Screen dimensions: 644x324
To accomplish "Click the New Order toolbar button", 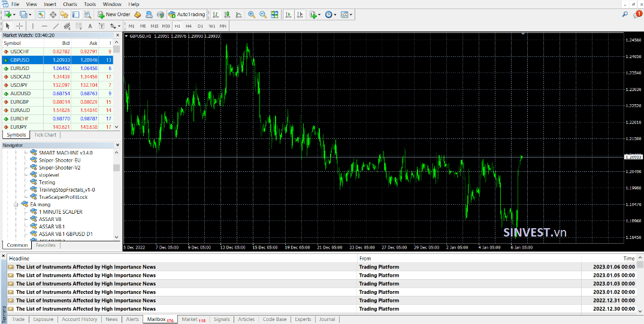I will tap(114, 14).
